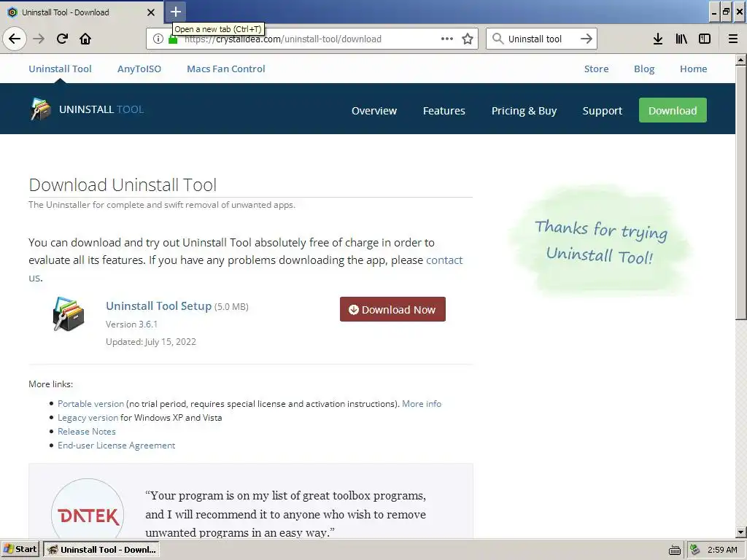747x560 pixels.
Task: Open the Uninstall Tool Setup link
Action: pos(158,306)
